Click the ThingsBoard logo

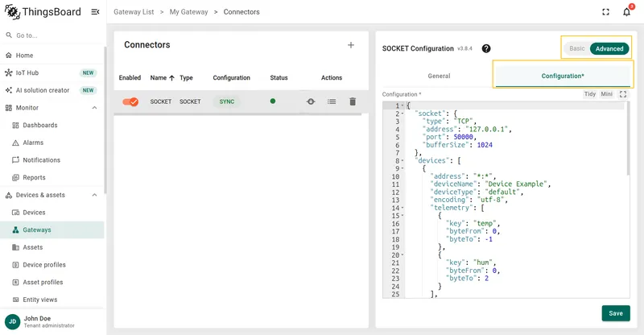43,12
